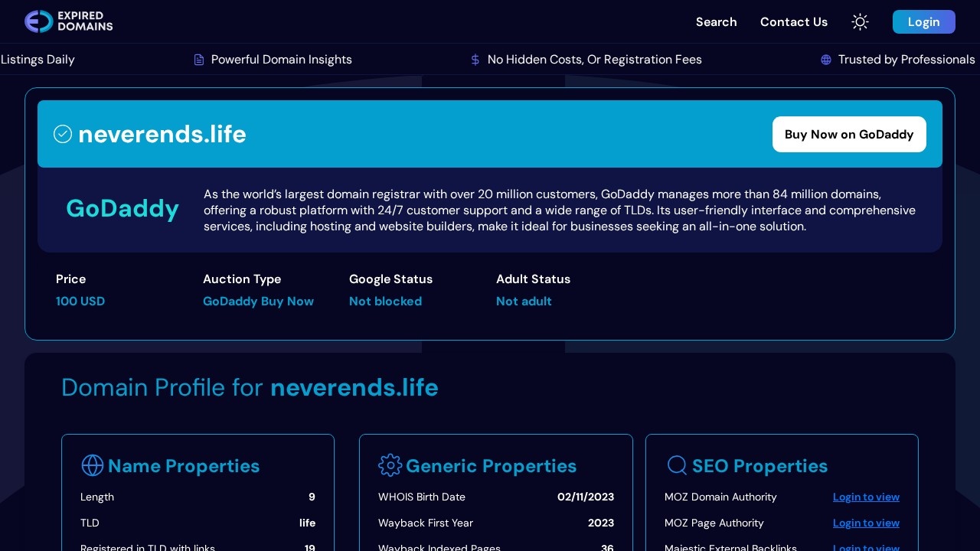This screenshot has width=980, height=551.
Task: Open the Search menu item
Action: pyautogui.click(x=716, y=21)
